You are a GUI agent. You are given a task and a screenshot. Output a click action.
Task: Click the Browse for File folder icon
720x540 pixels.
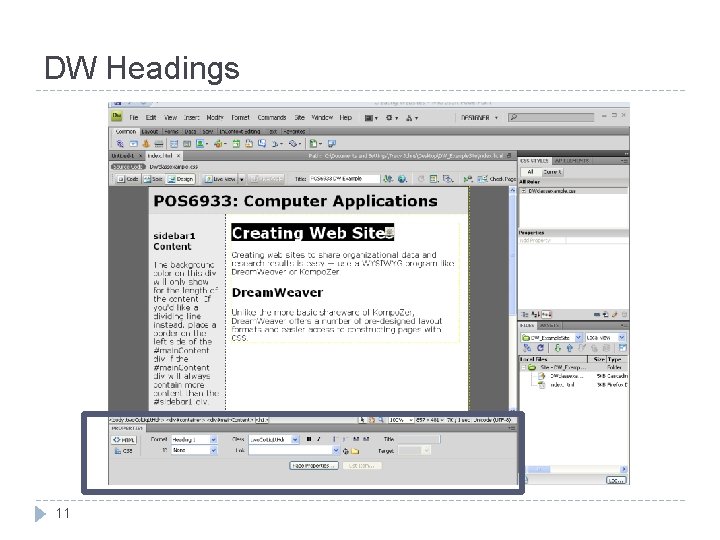tap(355, 451)
